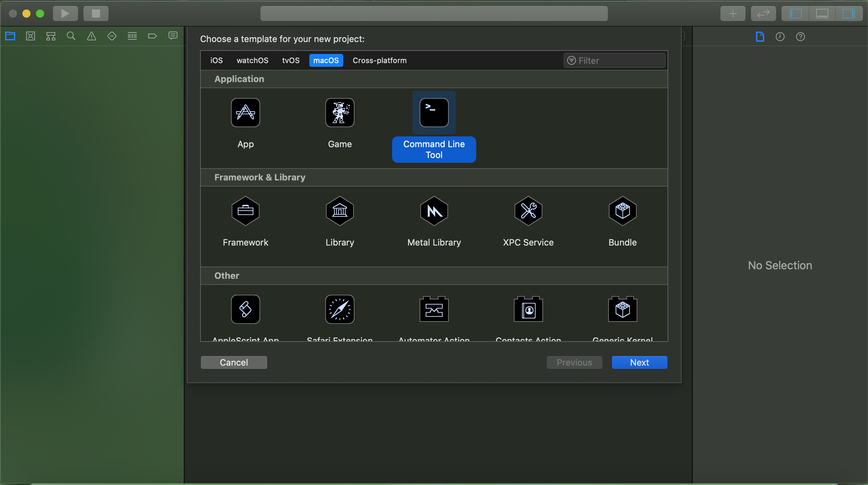Click the Cancel button
This screenshot has height=485, width=868.
click(234, 363)
